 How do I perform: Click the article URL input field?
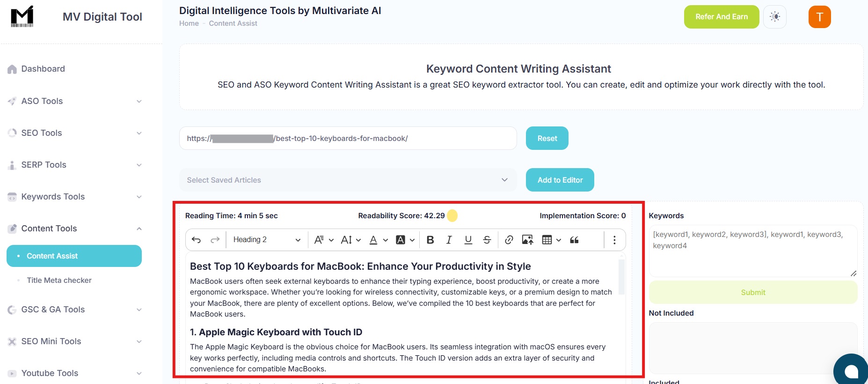348,138
